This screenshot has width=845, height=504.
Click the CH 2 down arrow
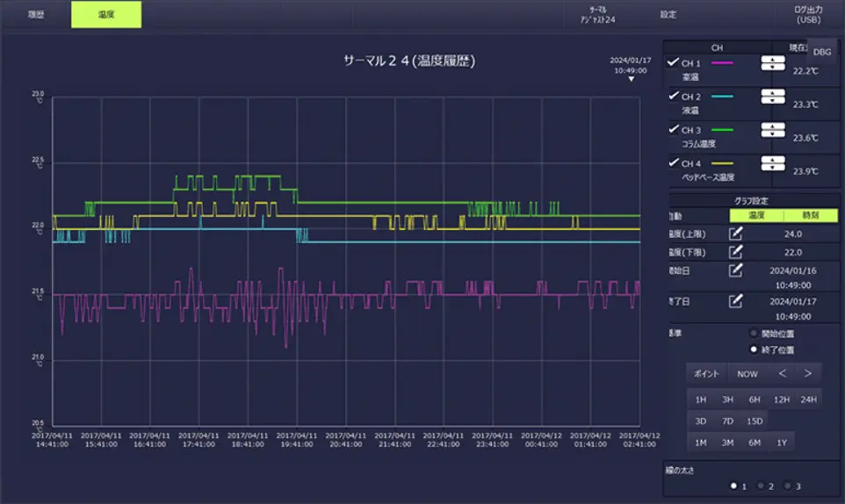[x=773, y=100]
